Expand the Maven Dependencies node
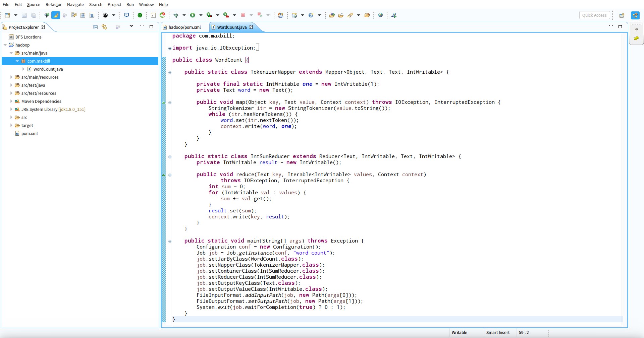Viewport: 644px width, 338px height. click(x=11, y=101)
